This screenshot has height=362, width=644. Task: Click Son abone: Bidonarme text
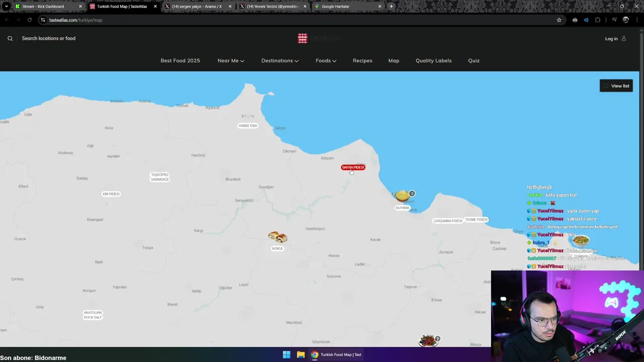(x=33, y=358)
